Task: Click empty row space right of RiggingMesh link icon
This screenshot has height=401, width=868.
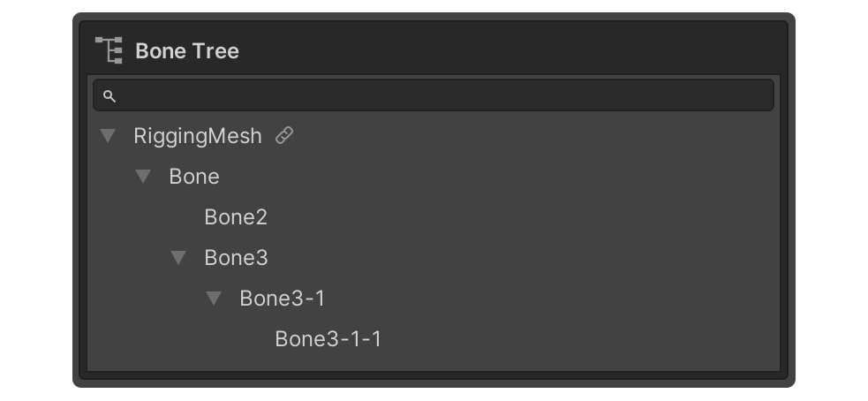Action: click(530, 136)
